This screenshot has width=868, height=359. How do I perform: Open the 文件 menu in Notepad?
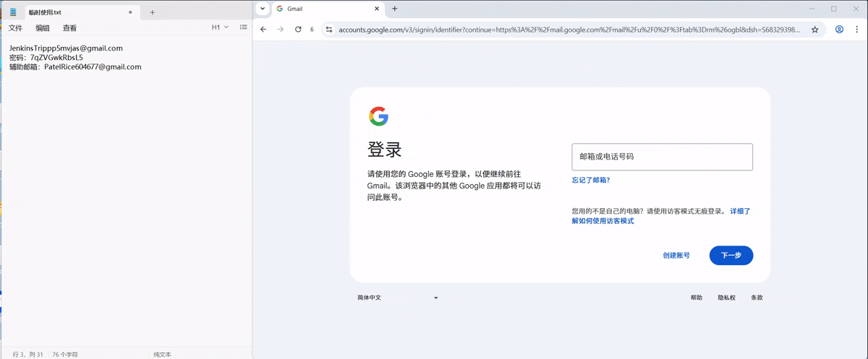pos(15,28)
